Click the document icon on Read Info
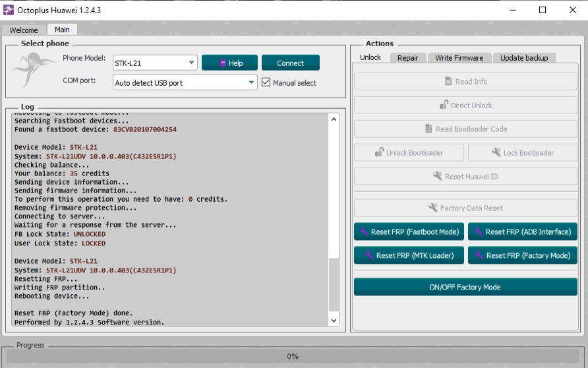588x368 pixels. pos(448,81)
